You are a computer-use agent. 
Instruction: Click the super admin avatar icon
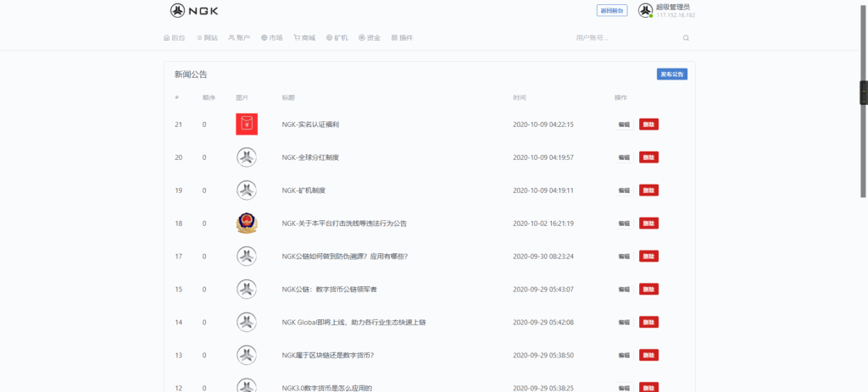coord(645,10)
